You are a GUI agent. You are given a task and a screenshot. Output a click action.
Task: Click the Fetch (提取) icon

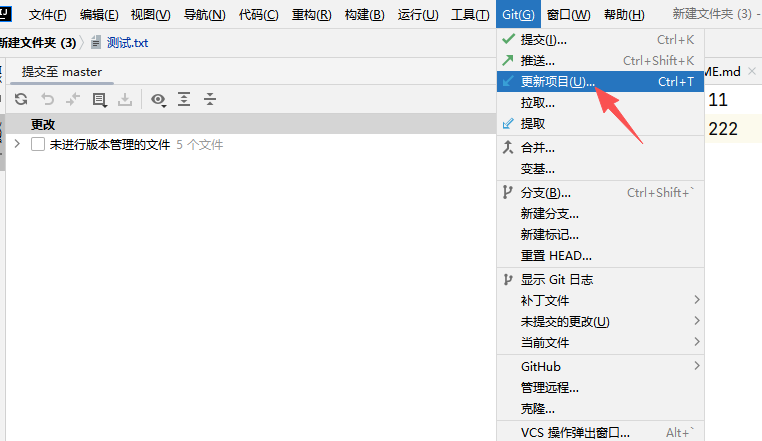[x=508, y=123]
